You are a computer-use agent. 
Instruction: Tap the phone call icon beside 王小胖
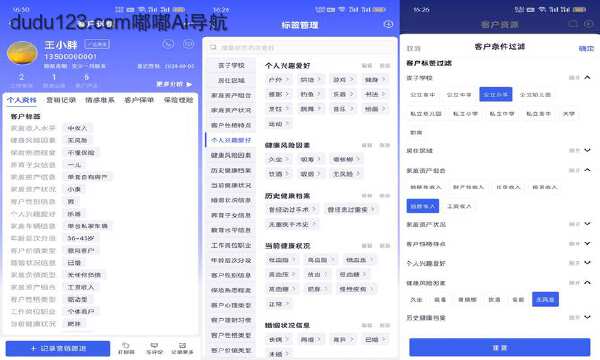pyautogui.click(x=168, y=44)
